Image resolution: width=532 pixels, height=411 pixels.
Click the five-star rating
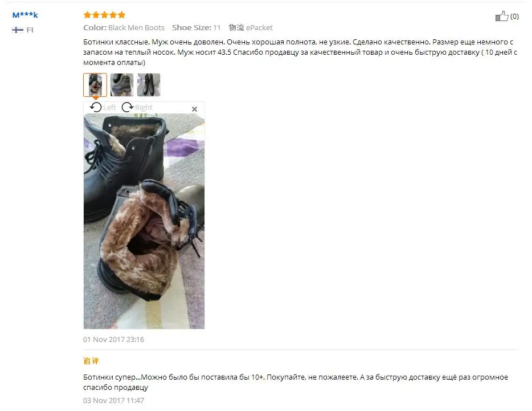tap(104, 15)
